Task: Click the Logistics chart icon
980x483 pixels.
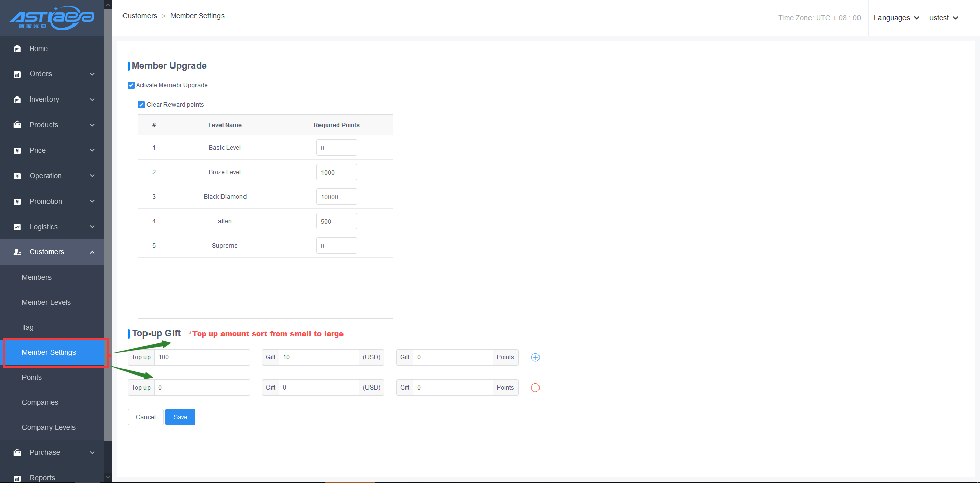Action: pyautogui.click(x=17, y=227)
